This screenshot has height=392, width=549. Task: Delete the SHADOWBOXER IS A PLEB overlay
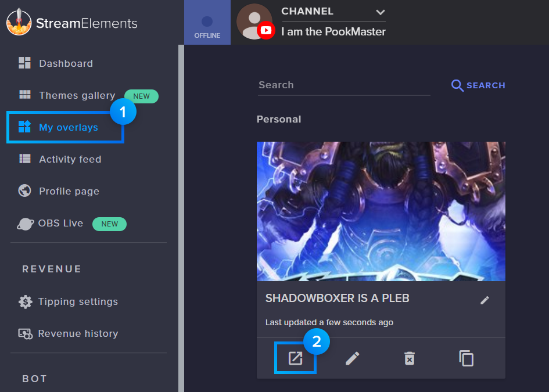point(410,358)
